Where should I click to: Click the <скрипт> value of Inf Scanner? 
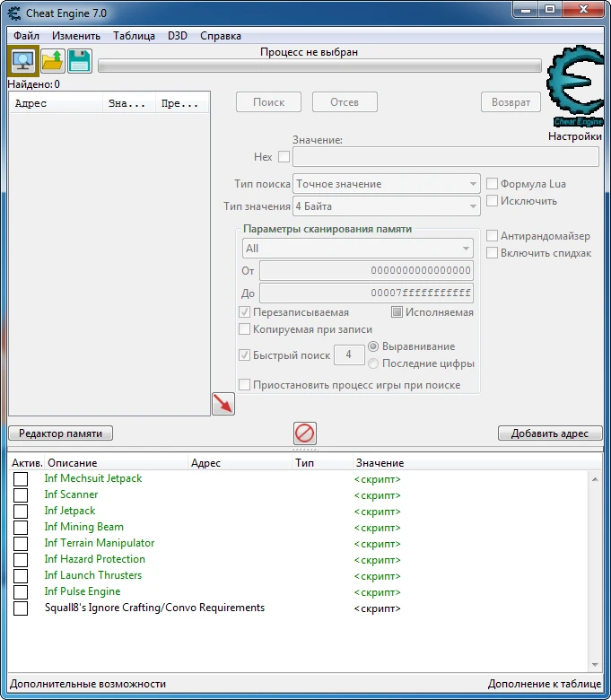[377, 495]
